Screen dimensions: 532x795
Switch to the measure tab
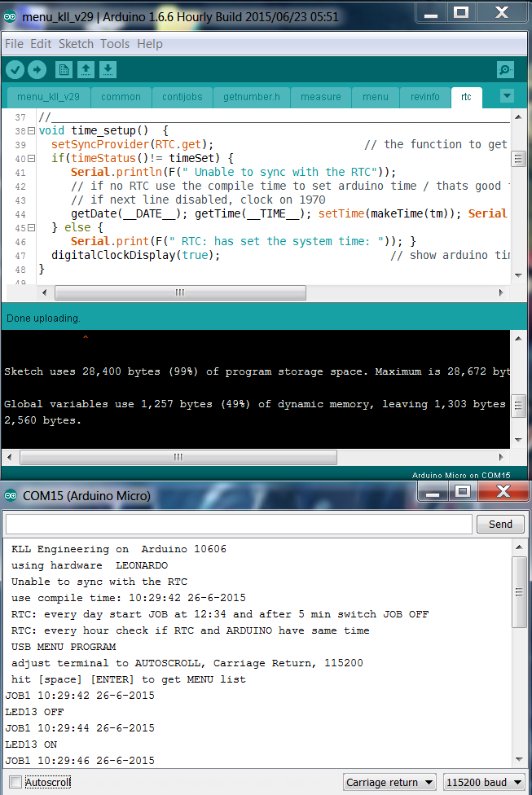[321, 97]
